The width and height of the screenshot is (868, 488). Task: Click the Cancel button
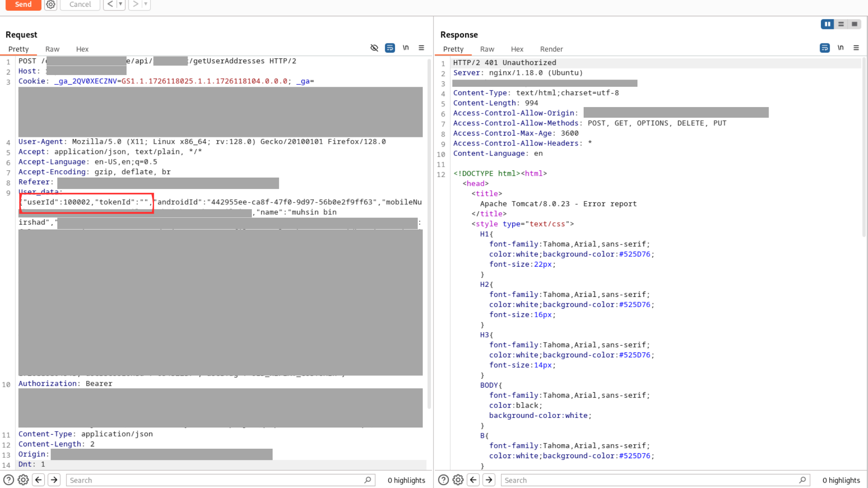click(80, 5)
